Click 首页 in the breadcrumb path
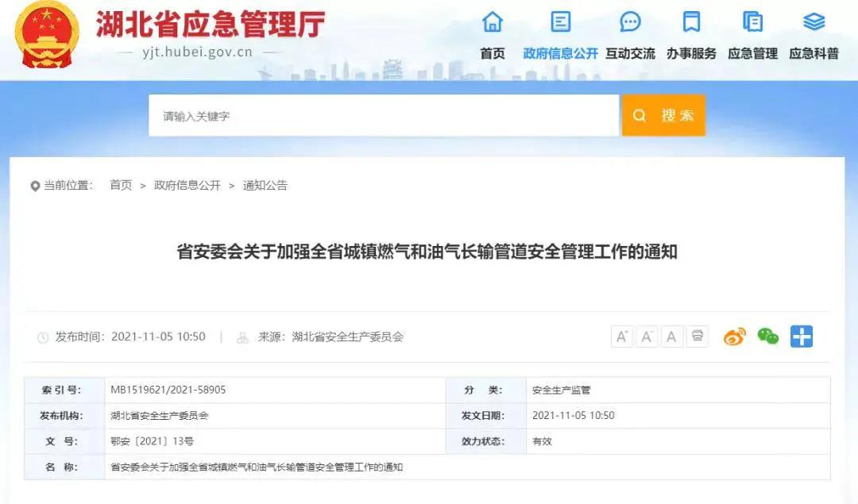858x504 pixels. (x=121, y=185)
